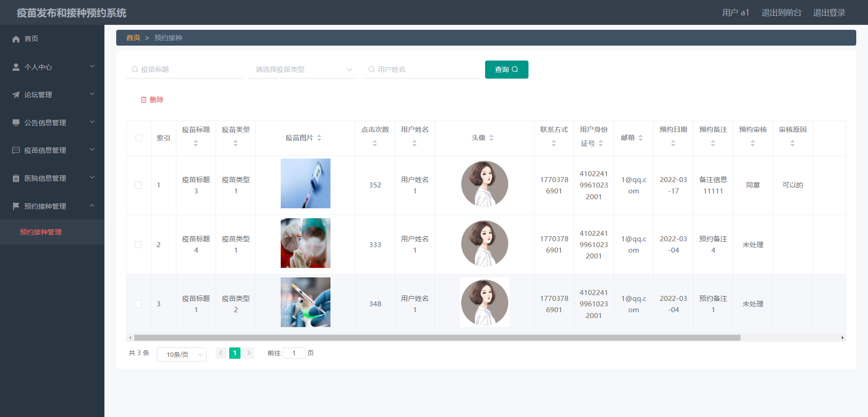Click the paper plane icon beside 论坛管理
Screen dimensions: 868x417
pyautogui.click(x=16, y=95)
